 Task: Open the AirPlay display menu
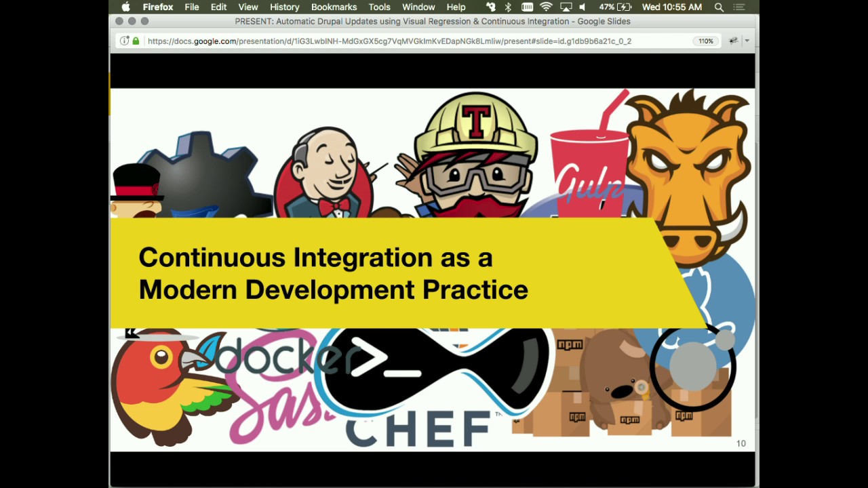(566, 7)
